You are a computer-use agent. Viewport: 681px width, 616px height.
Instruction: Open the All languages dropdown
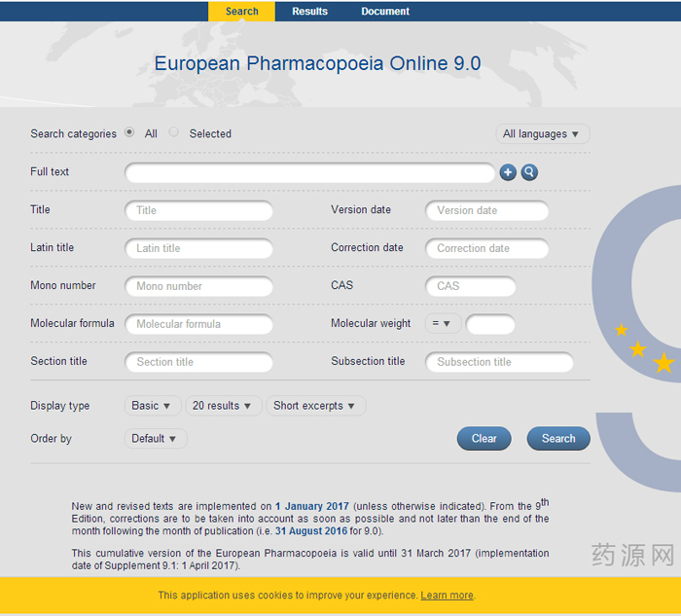[542, 134]
